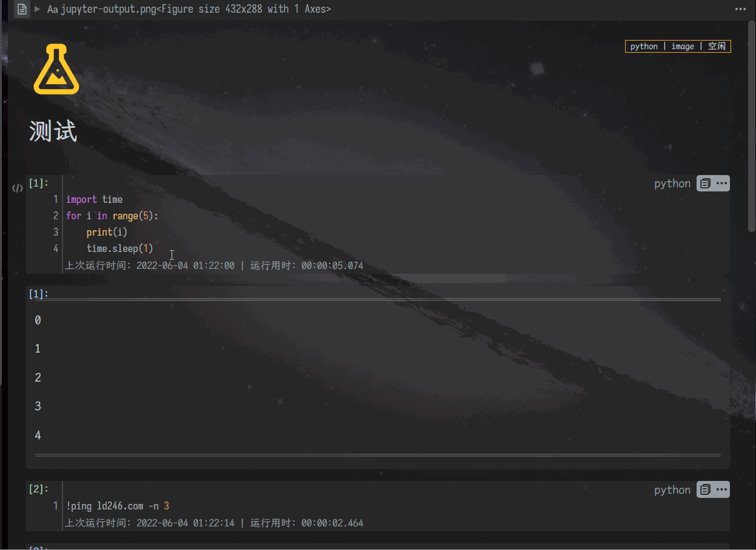
Task: Expand the breadcrumb triangle arrow
Action: [38, 9]
